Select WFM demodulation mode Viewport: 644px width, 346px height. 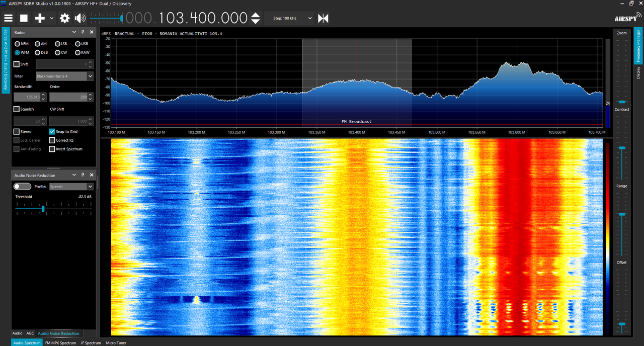22,52
